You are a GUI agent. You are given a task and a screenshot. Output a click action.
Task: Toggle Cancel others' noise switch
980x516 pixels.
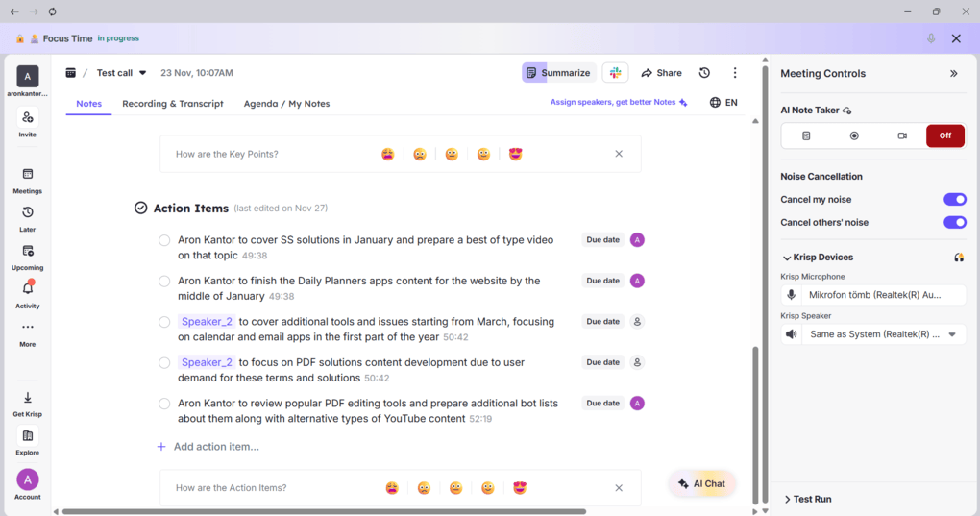tap(954, 222)
